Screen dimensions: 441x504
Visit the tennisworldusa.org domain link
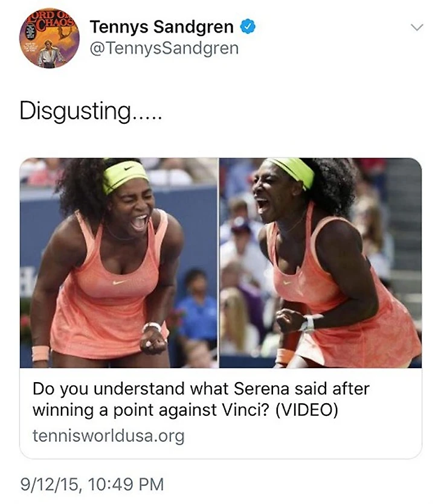(x=108, y=436)
